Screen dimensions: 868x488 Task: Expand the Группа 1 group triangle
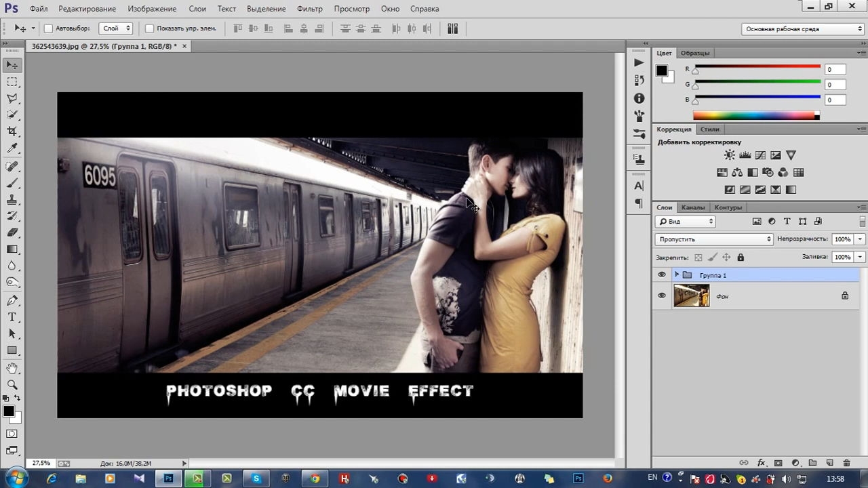click(677, 274)
